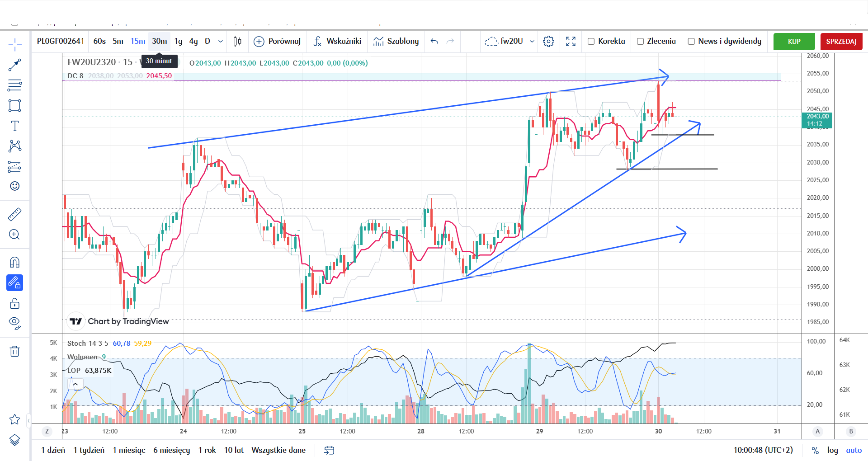Collapse the left drawing toolbar handle
This screenshot has height=461, width=868.
[28, 421]
